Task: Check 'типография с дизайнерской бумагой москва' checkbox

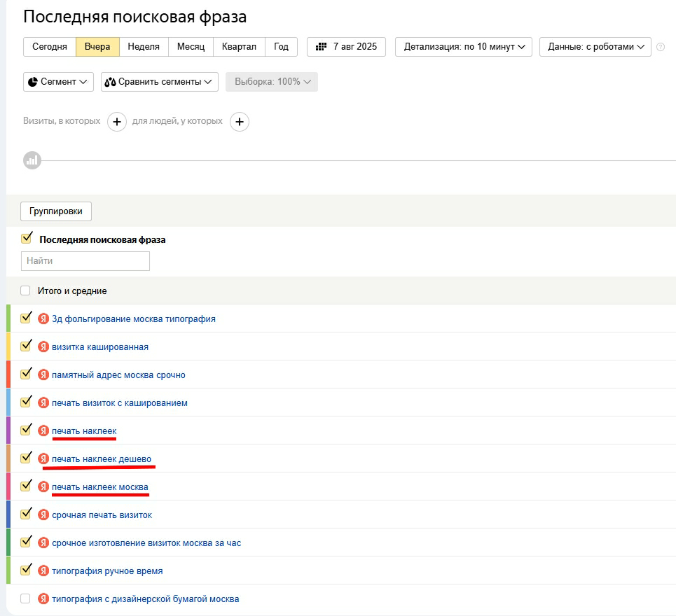Action: (25, 598)
